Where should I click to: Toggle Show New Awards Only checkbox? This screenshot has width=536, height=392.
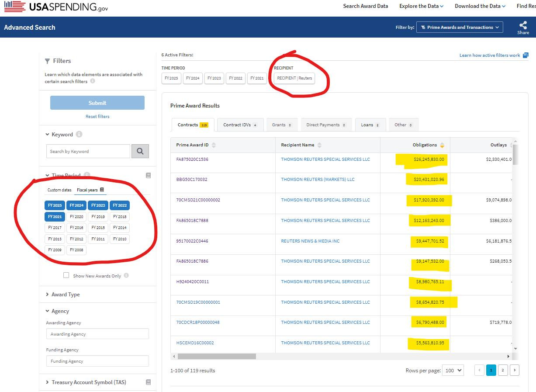tap(66, 275)
